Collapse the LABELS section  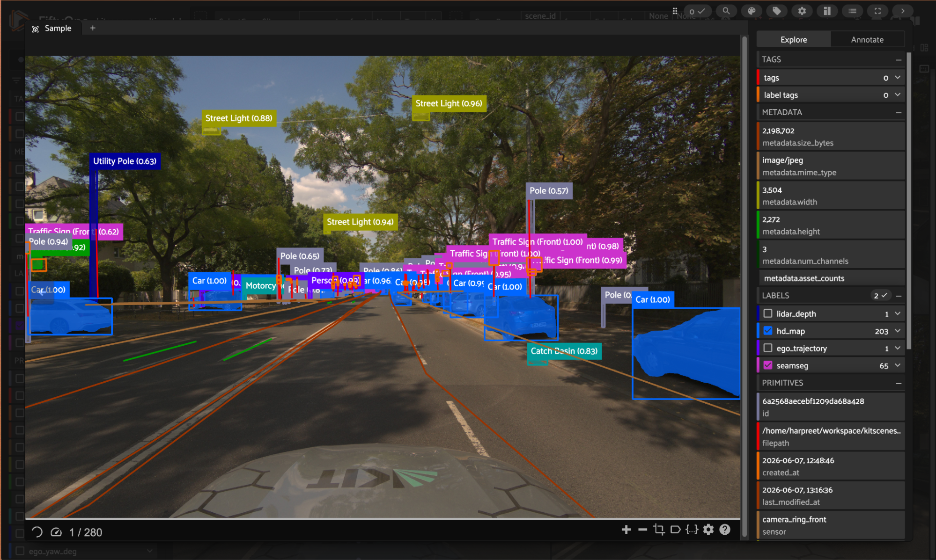tap(899, 296)
